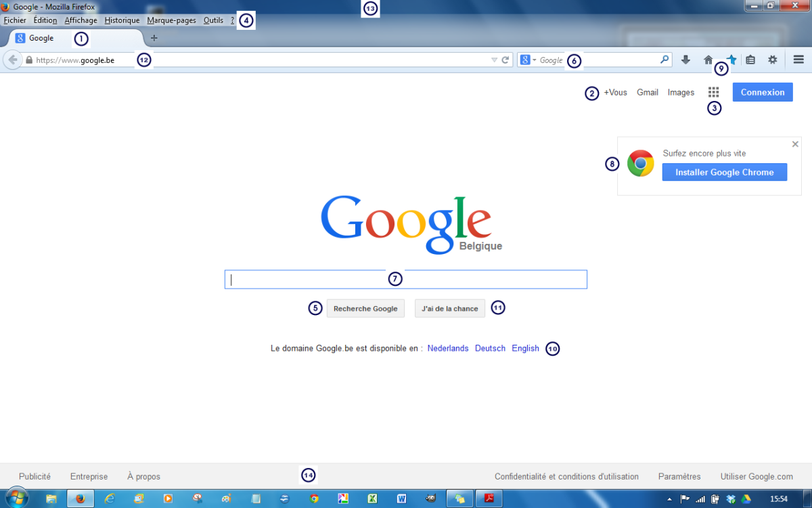Show hidden system tray icons

[669, 499]
